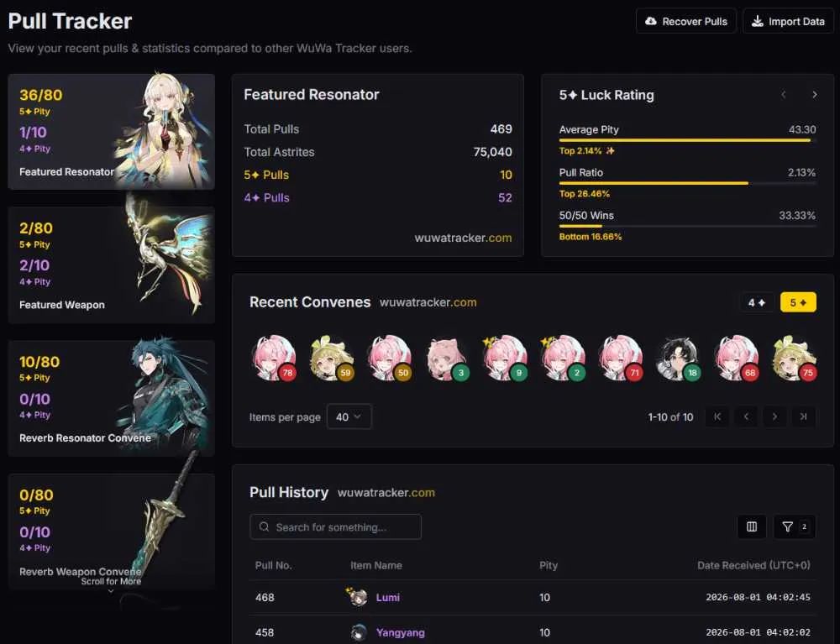The height and width of the screenshot is (644, 840).
Task: Click the Search for something field
Action: click(335, 526)
